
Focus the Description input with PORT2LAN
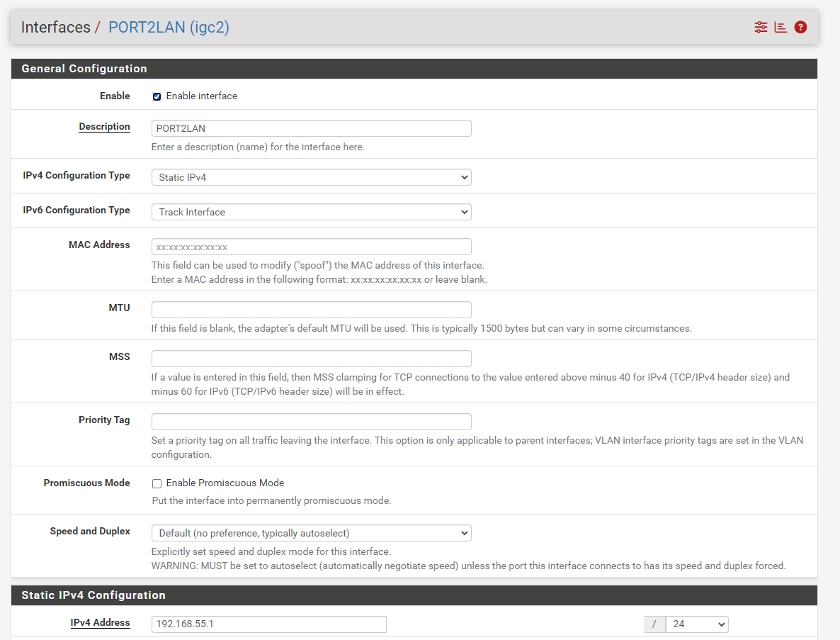tap(311, 129)
